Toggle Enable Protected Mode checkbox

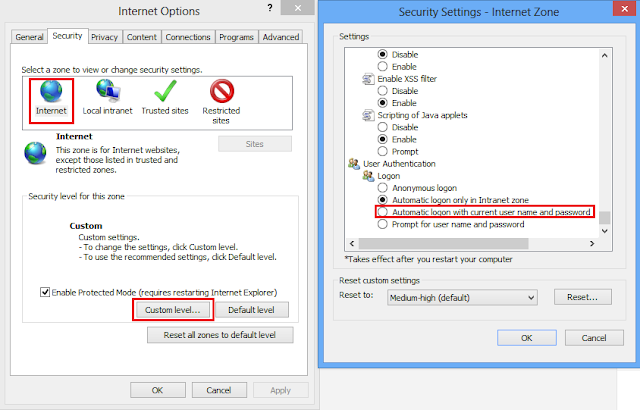(45, 292)
